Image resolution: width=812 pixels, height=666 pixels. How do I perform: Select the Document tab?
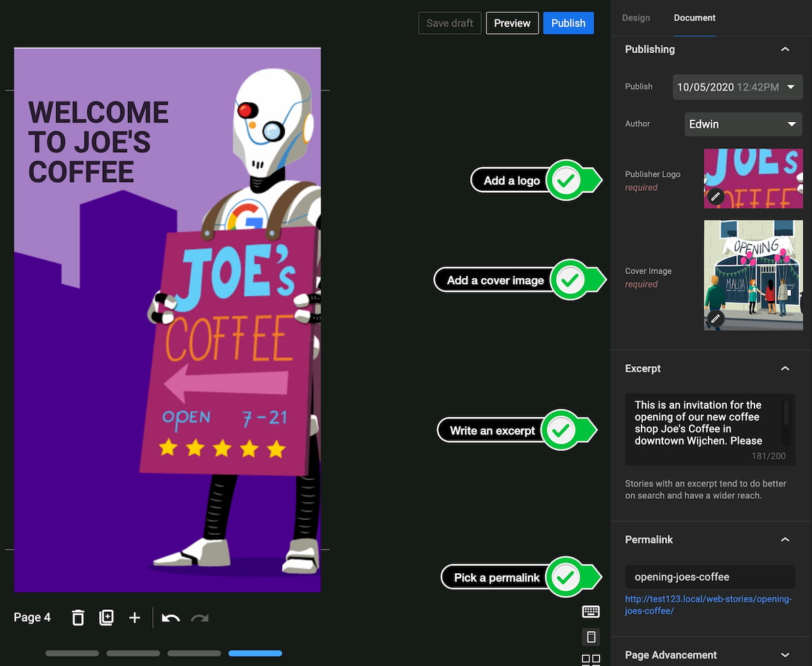pos(694,18)
